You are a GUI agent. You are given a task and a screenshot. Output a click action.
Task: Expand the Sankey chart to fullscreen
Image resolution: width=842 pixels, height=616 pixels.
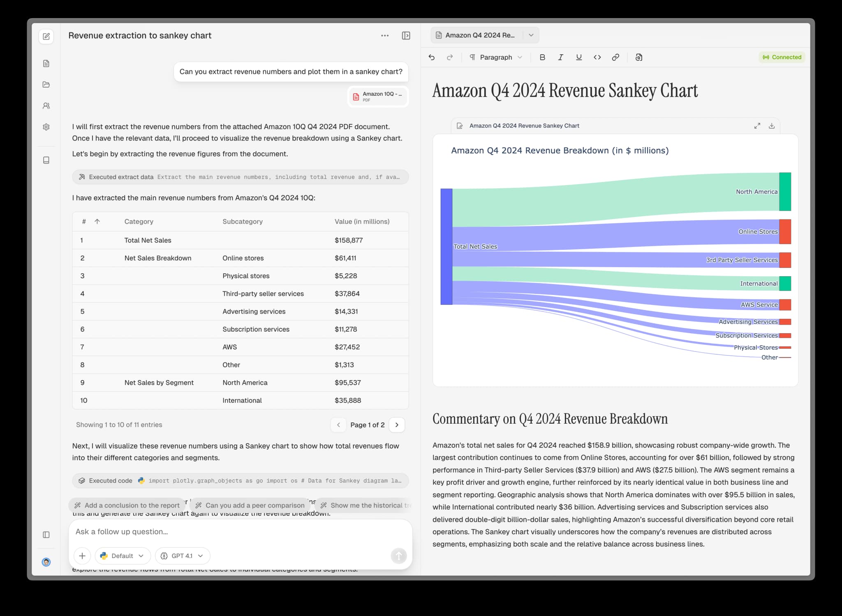(757, 126)
